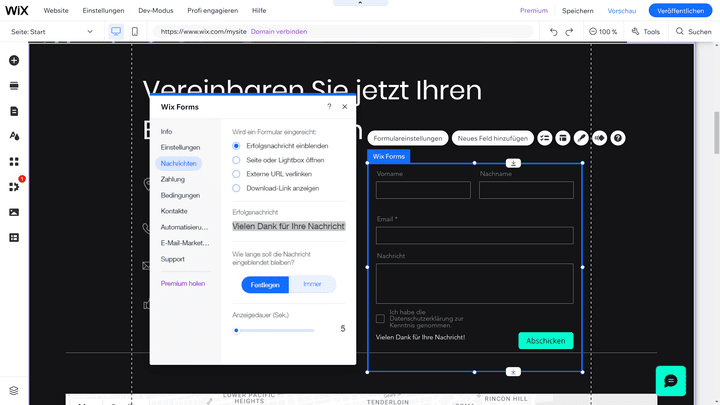
Task: Choose Immer for message duration
Action: pos(312,285)
